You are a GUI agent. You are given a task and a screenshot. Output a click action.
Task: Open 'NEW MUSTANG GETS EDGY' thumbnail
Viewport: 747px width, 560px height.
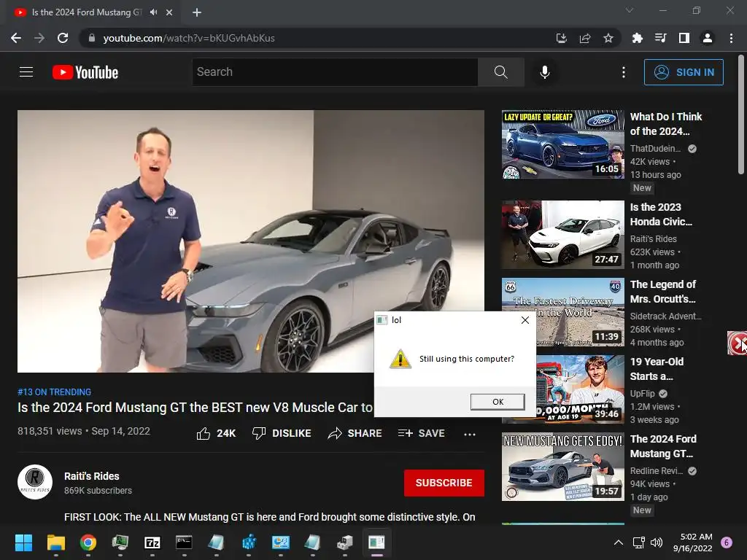[x=562, y=467]
